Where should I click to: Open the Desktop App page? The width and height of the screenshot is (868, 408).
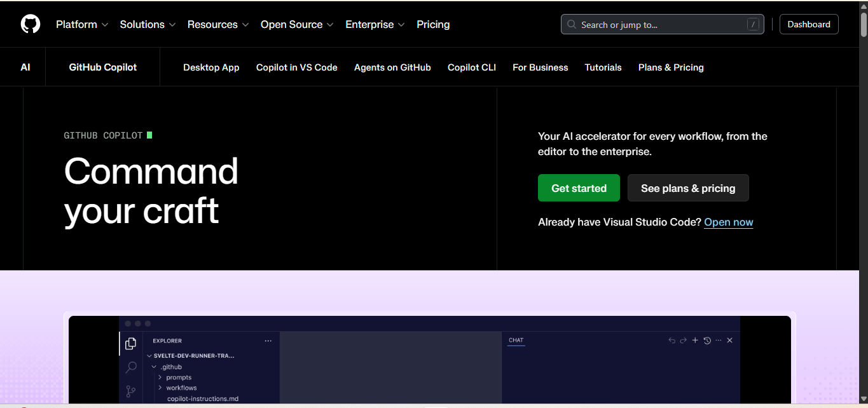(211, 67)
